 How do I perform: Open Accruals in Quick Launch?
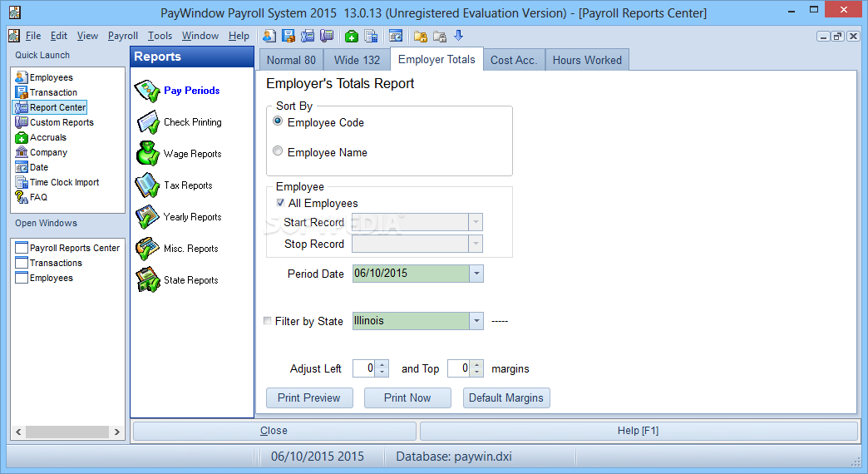pyautogui.click(x=41, y=137)
